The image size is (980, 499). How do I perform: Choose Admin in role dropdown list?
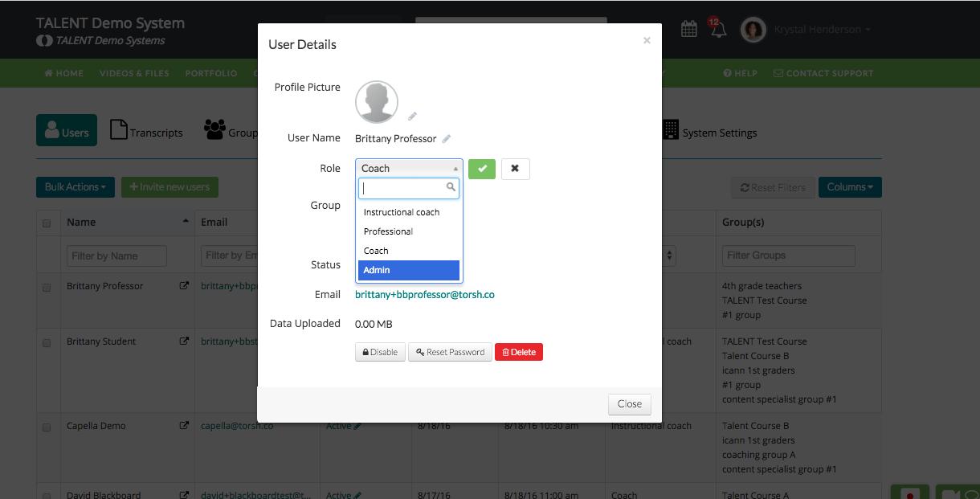click(409, 270)
